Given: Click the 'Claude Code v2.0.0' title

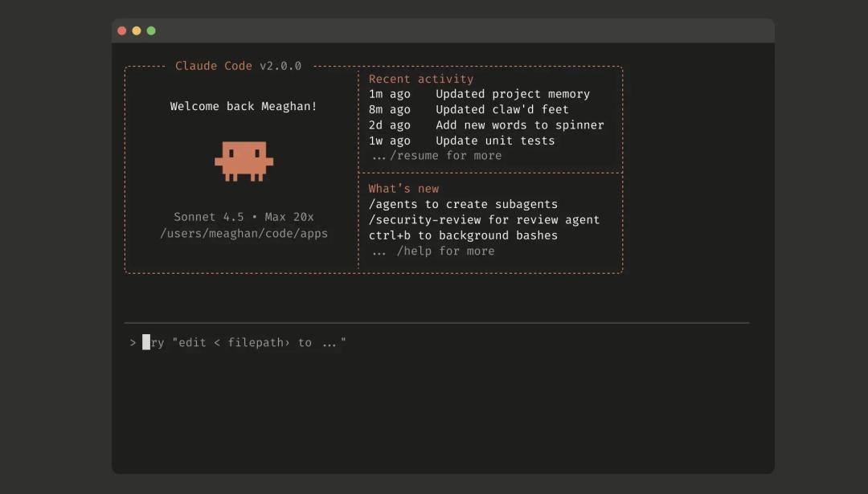Looking at the screenshot, I should [238, 66].
